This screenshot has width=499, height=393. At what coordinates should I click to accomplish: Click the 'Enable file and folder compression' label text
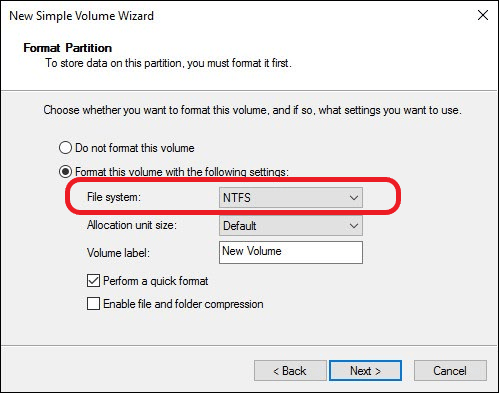pos(183,304)
